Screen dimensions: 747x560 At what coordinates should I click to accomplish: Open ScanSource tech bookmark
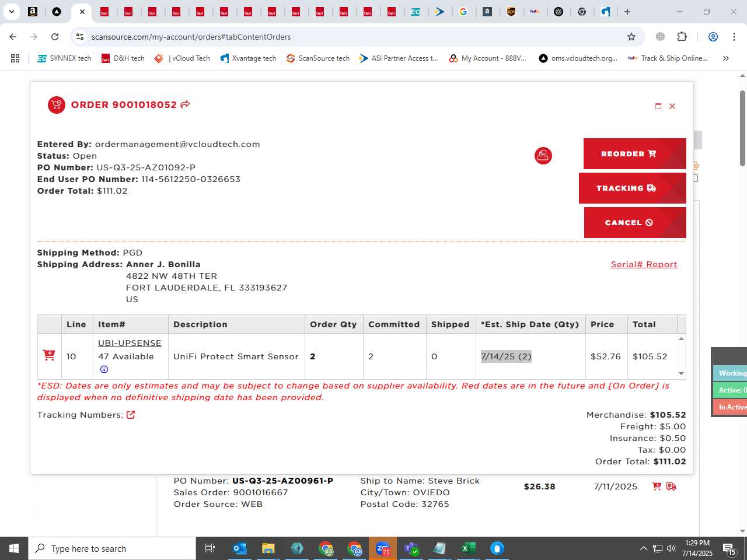[x=318, y=58]
